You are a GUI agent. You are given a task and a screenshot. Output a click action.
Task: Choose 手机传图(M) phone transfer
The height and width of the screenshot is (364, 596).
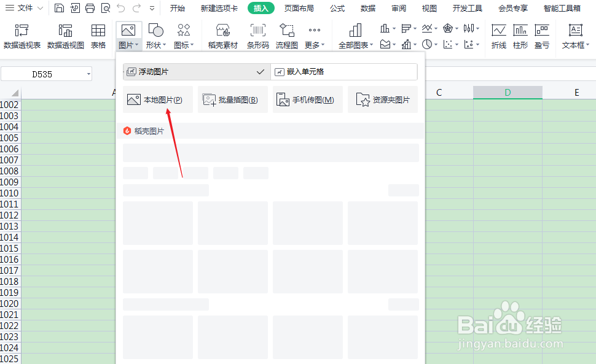[308, 99]
